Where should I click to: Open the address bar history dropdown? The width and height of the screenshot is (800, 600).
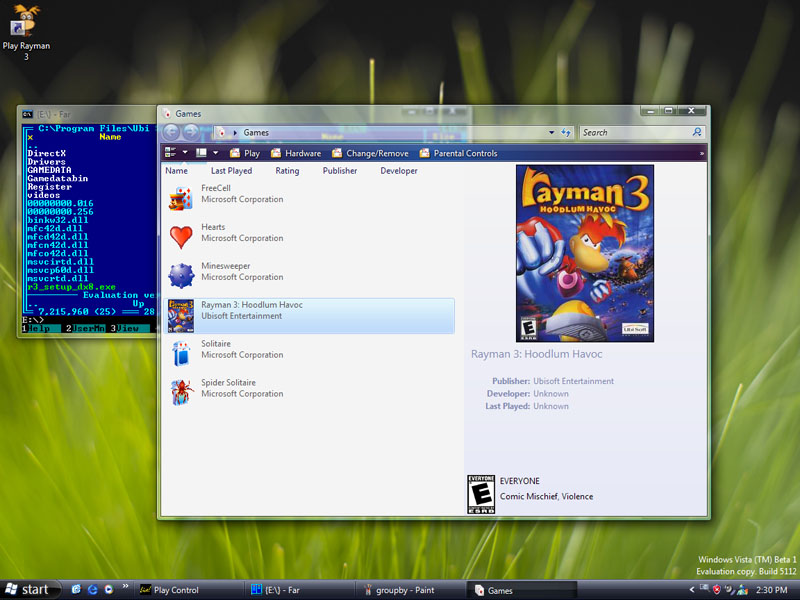point(552,132)
